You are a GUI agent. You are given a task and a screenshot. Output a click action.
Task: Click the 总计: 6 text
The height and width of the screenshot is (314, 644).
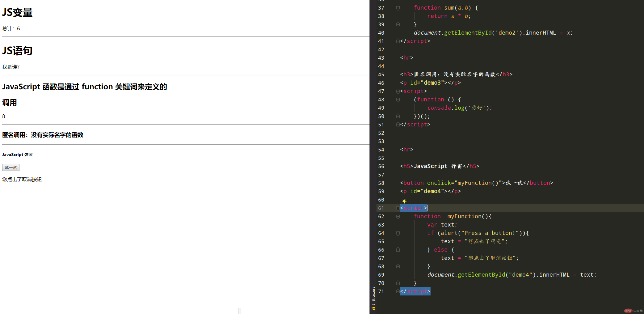pyautogui.click(x=11, y=28)
